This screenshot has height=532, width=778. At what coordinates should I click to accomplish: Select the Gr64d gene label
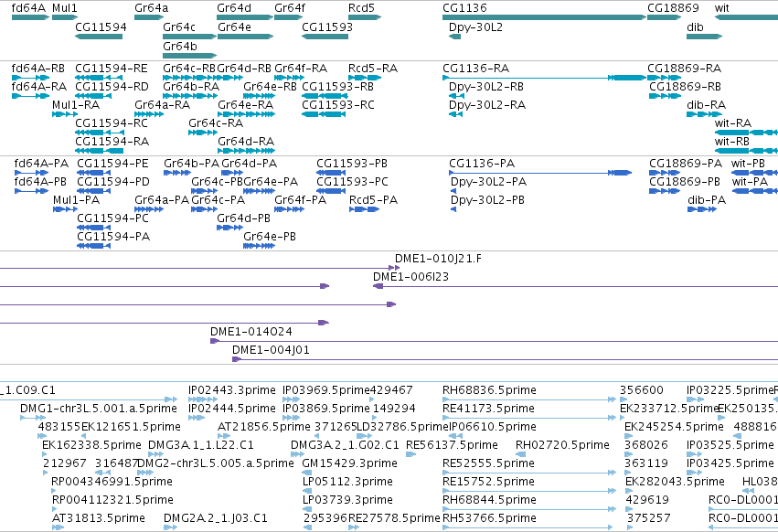(x=234, y=8)
